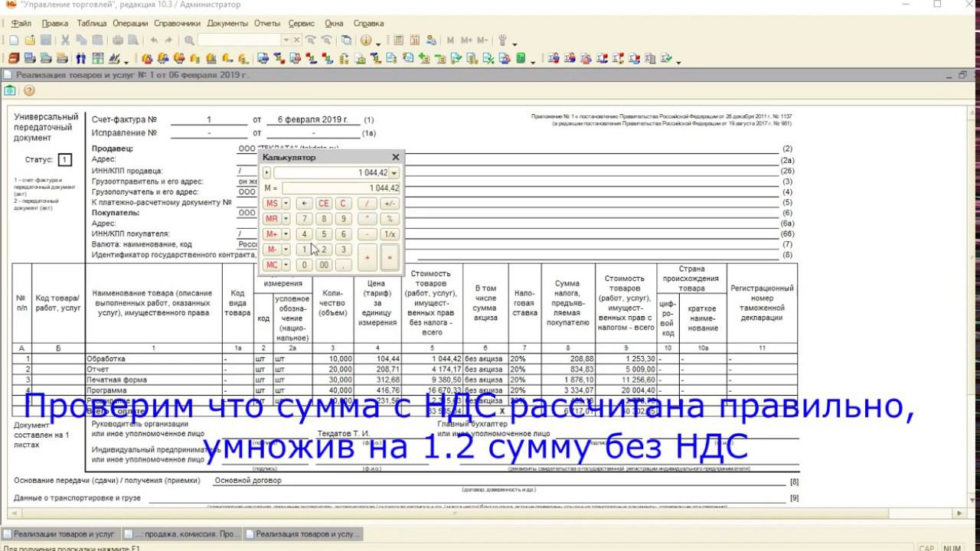Click calculator backspace arrow button
Image resolution: width=980 pixels, height=551 pixels.
[304, 204]
